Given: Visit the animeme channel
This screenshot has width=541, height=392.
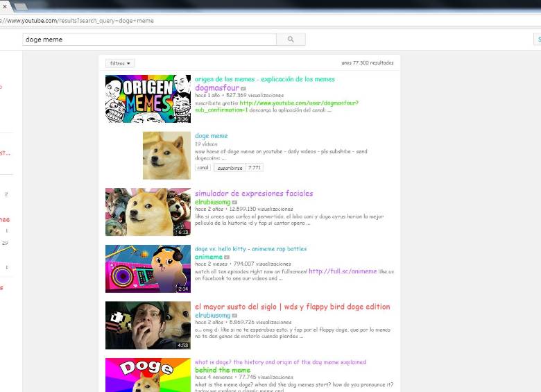Looking at the screenshot, I should point(209,257).
